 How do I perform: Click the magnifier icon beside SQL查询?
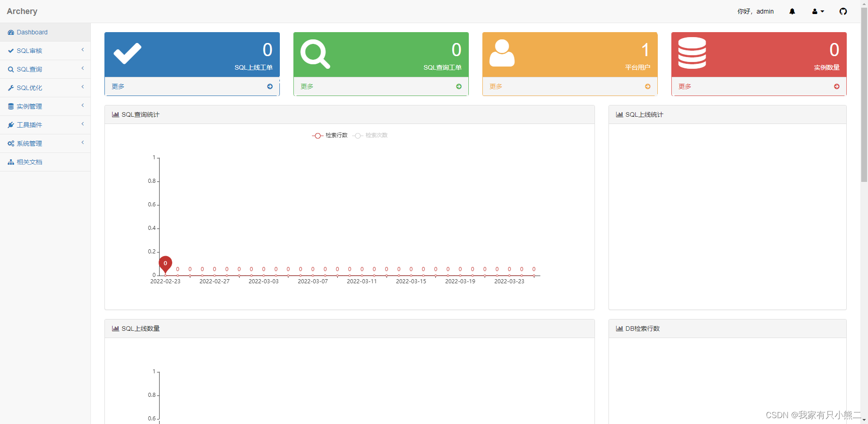[x=11, y=69]
